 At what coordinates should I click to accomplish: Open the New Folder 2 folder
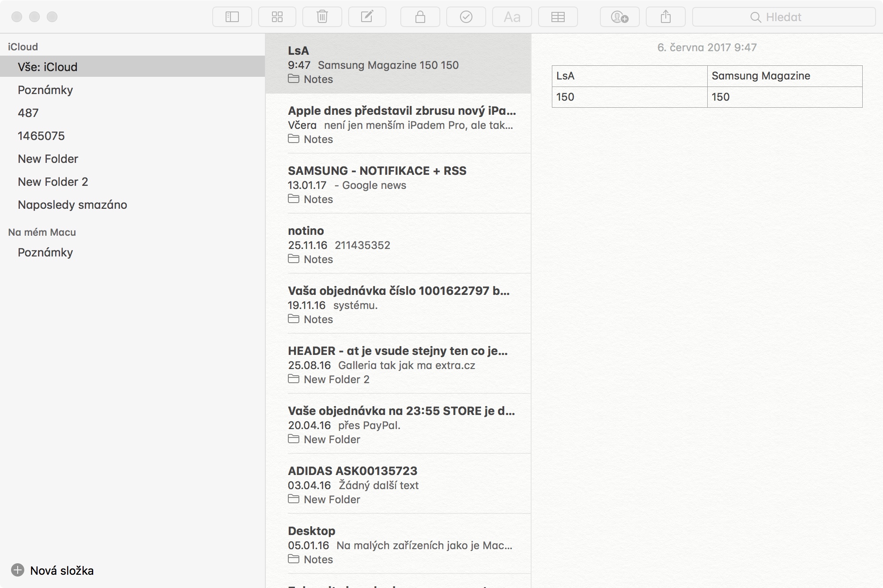coord(53,182)
